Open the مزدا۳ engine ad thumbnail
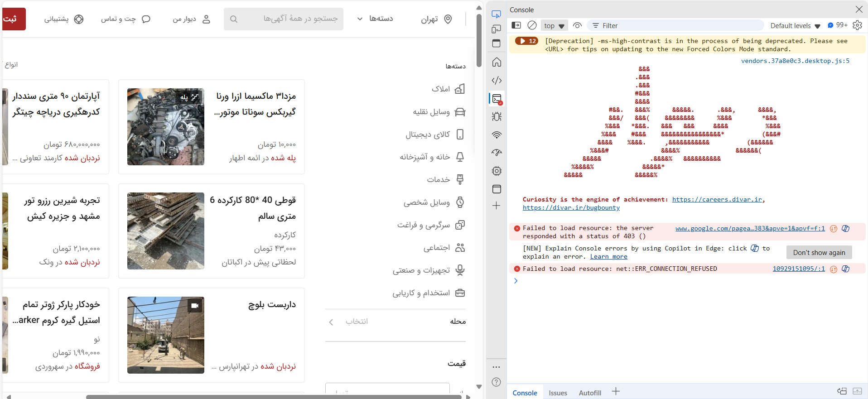This screenshot has height=399, width=868. pyautogui.click(x=166, y=127)
